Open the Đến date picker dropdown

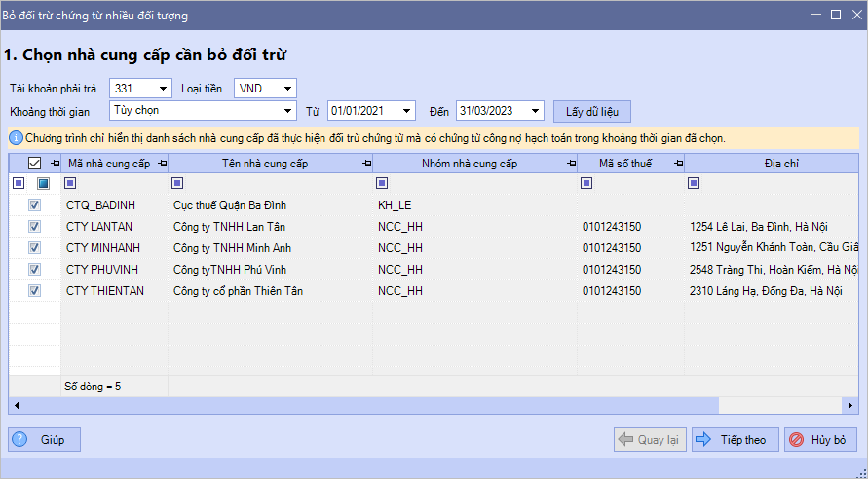pos(536,111)
